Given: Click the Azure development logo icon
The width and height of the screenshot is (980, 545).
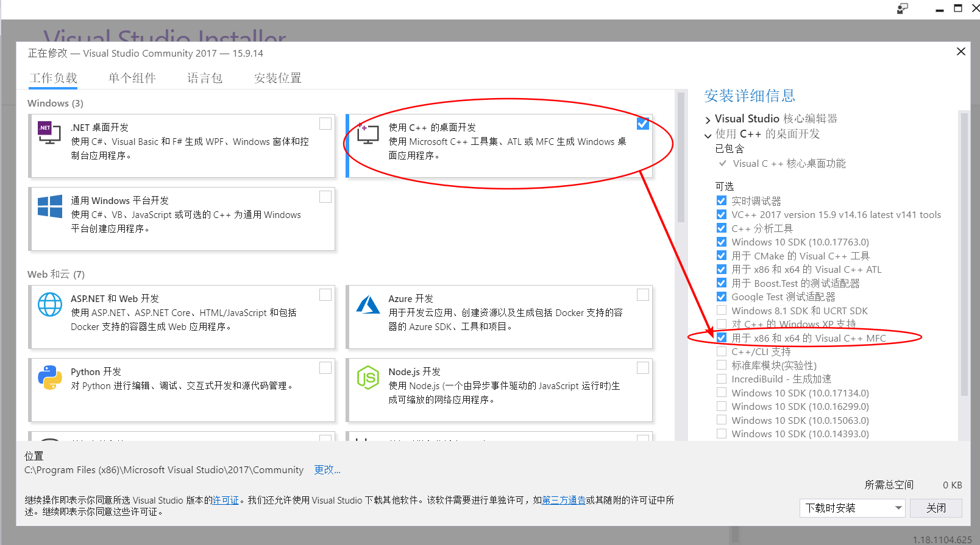Looking at the screenshot, I should point(368,304).
